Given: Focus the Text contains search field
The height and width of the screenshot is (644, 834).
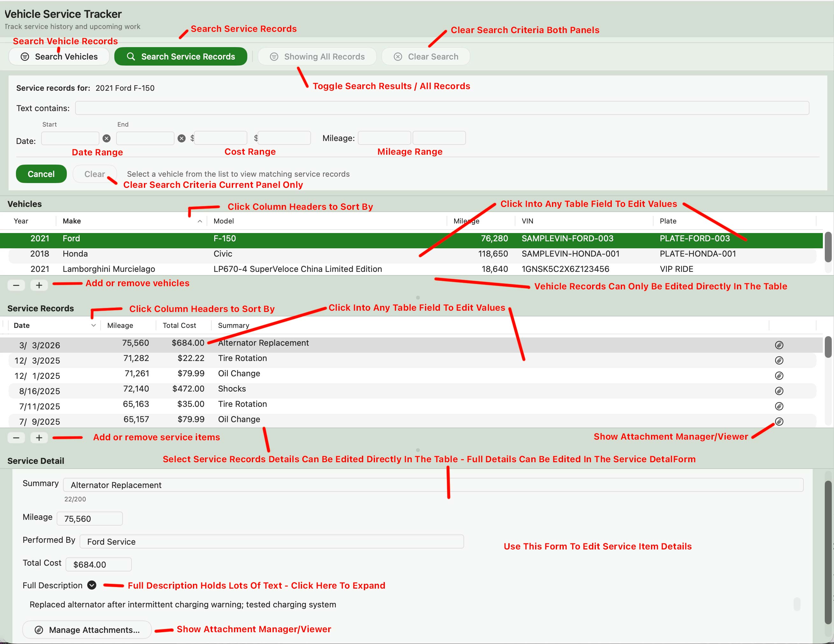Looking at the screenshot, I should point(442,108).
